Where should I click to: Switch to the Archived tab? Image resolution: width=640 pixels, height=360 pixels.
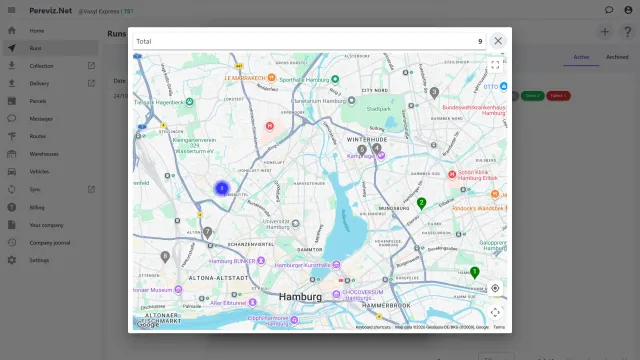617,57
